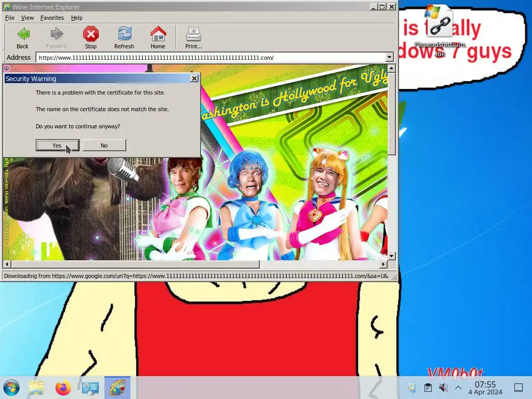Click the horizontal scrollbar right arrow

click(383, 263)
